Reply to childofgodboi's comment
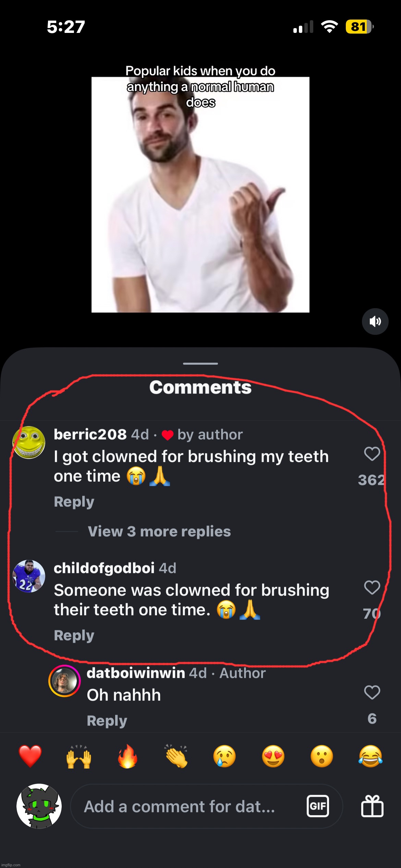 [x=73, y=635]
